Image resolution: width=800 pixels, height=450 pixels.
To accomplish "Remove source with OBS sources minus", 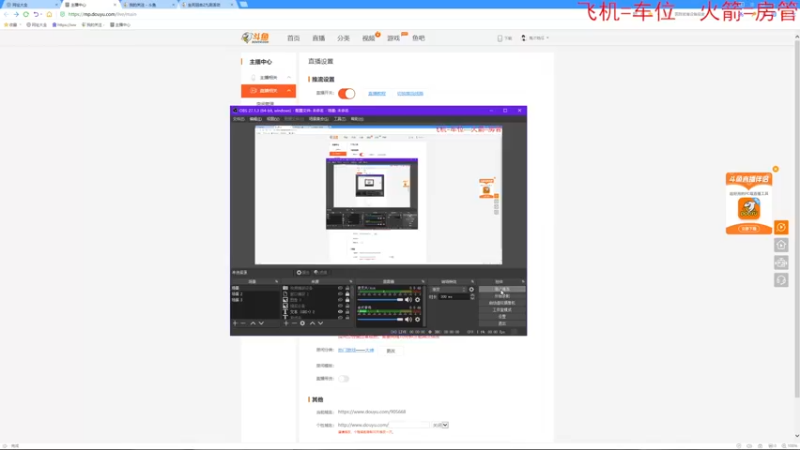I will (294, 323).
